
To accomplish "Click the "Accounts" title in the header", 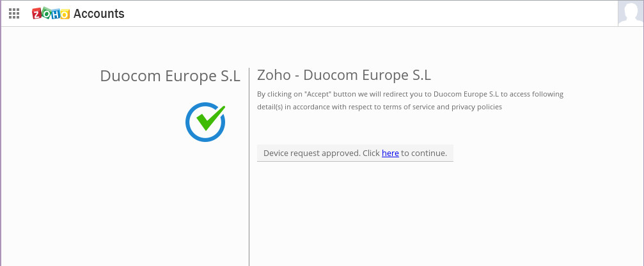I will point(99,13).
